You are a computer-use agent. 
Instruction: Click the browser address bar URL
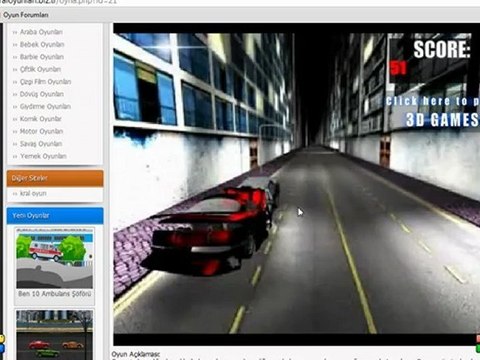click(59, 2)
